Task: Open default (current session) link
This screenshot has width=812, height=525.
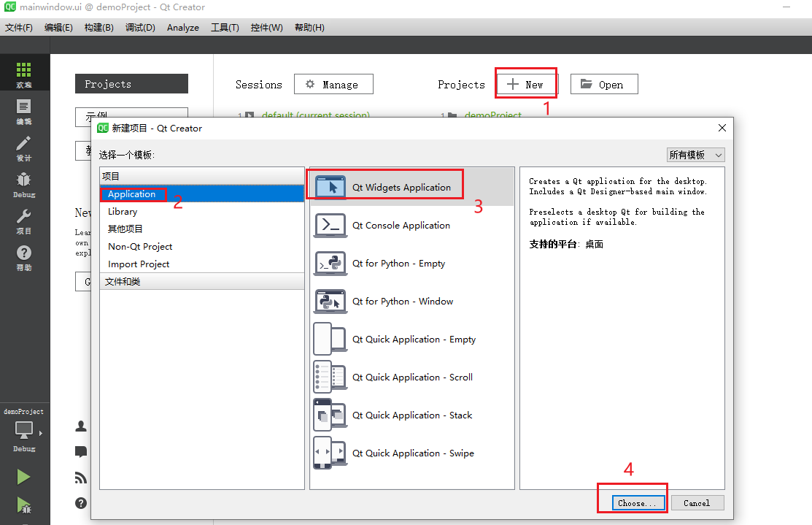Action: [x=316, y=115]
